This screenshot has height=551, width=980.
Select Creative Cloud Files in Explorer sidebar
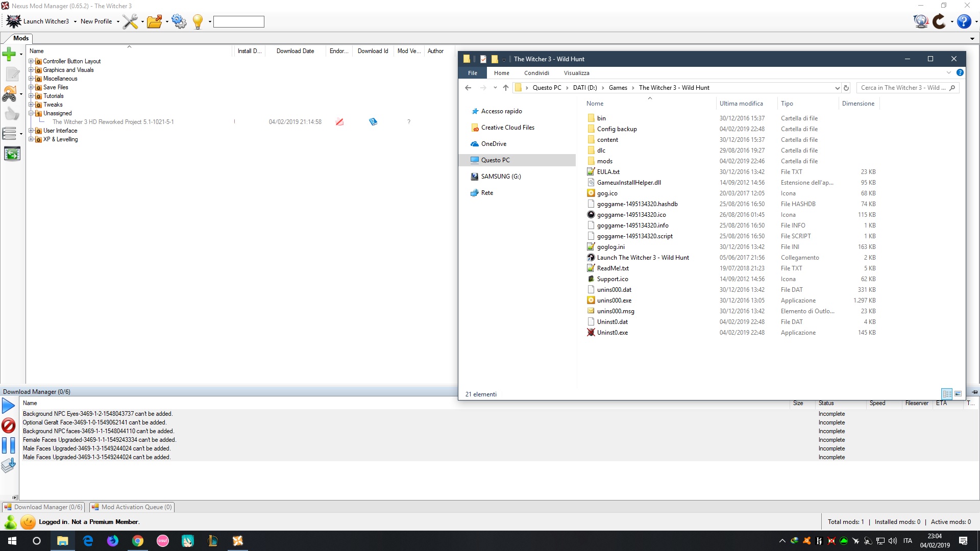(507, 128)
